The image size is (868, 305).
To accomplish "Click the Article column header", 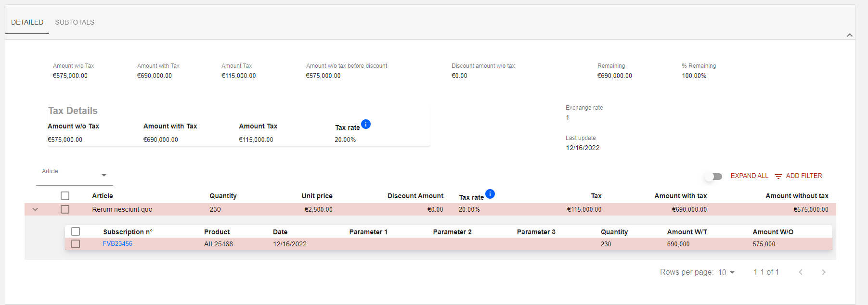I will (x=103, y=196).
